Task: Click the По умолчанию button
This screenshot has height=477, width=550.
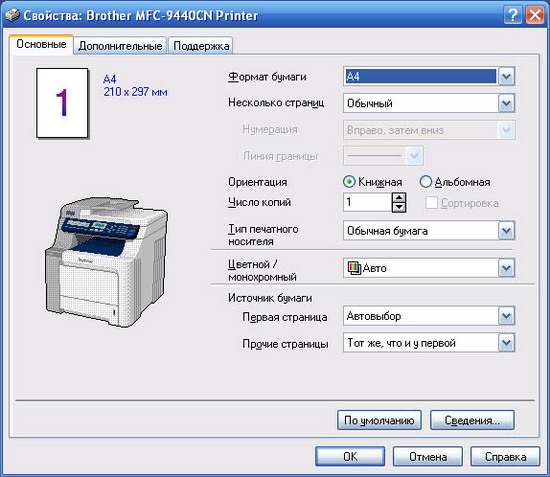Action: point(379,420)
